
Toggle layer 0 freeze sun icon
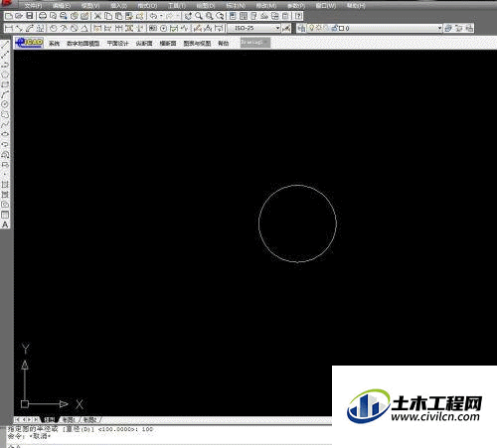point(319,28)
